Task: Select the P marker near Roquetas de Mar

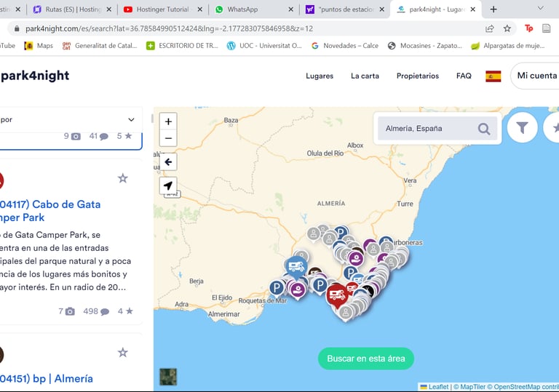Action: point(277,288)
